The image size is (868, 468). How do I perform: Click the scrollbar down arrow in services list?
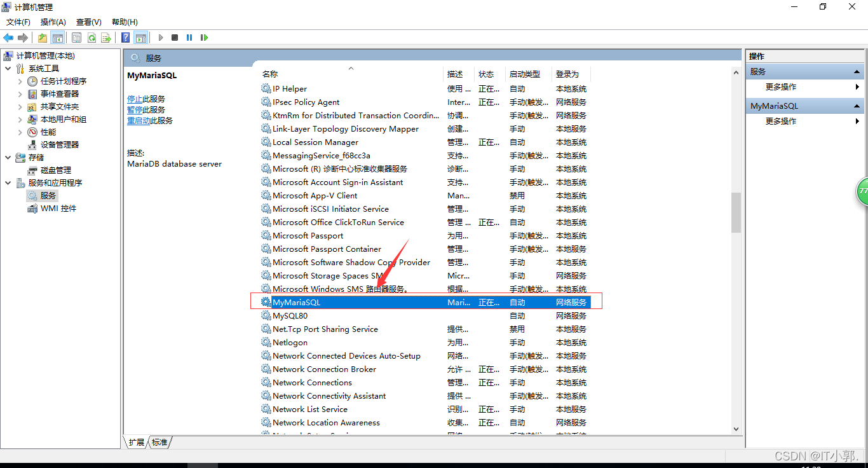pyautogui.click(x=736, y=429)
